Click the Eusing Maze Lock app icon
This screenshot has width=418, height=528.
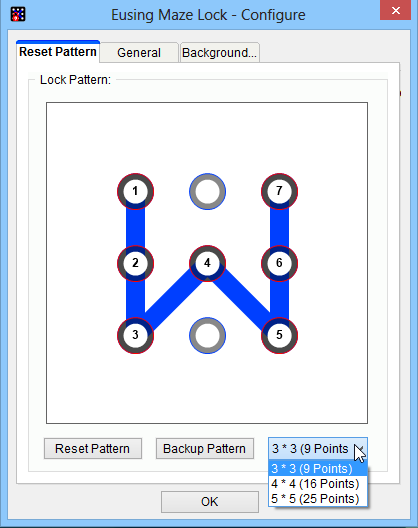tap(18, 14)
